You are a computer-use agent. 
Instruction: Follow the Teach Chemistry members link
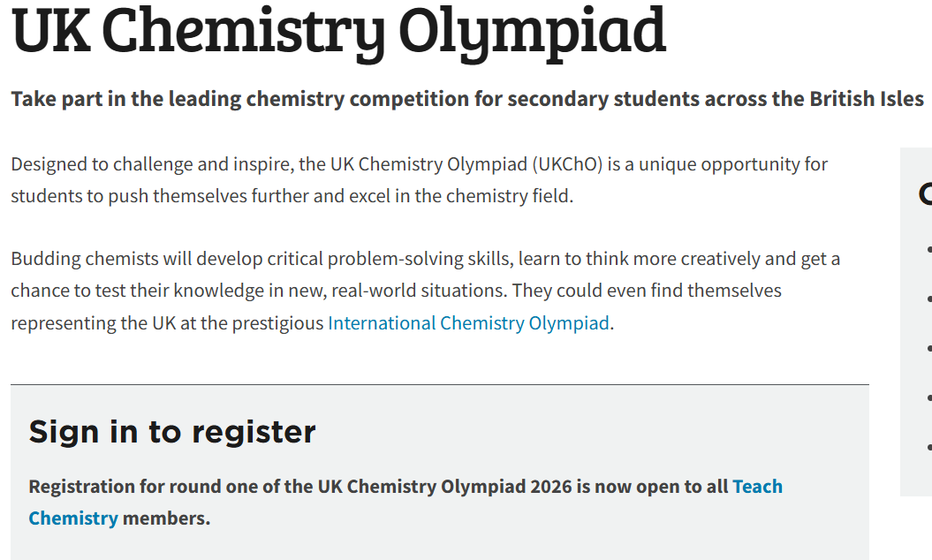click(757, 487)
